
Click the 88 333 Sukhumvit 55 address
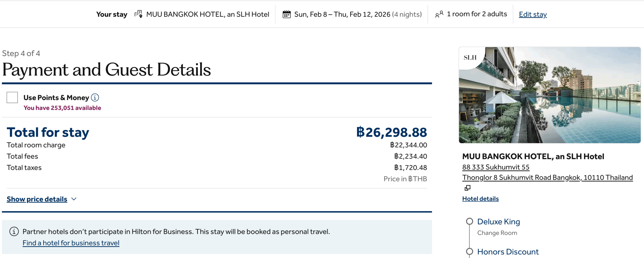pos(496,167)
